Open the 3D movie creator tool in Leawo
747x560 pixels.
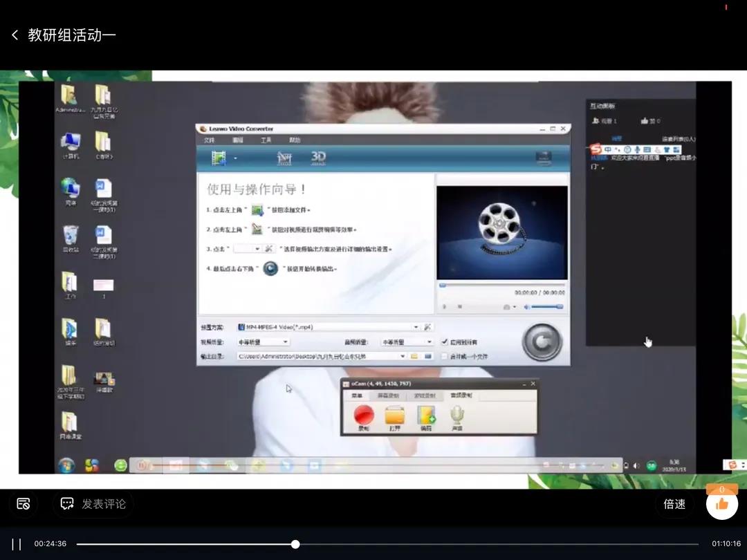coord(319,157)
